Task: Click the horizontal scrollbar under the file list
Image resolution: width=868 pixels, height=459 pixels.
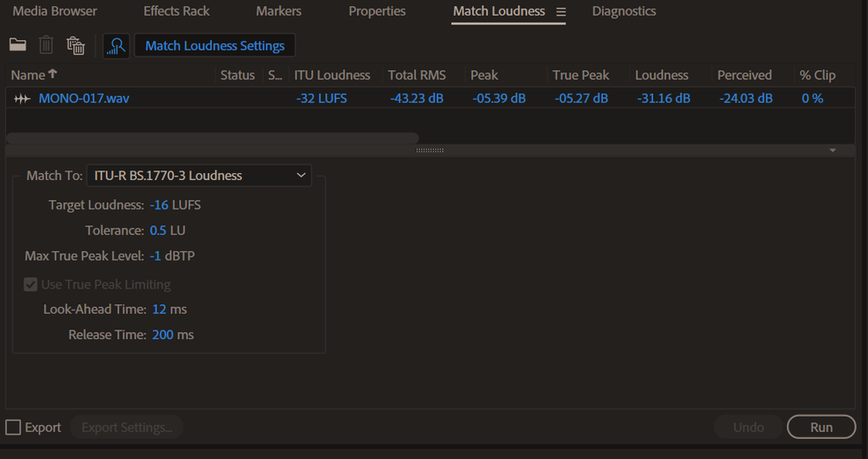Action: (212, 137)
